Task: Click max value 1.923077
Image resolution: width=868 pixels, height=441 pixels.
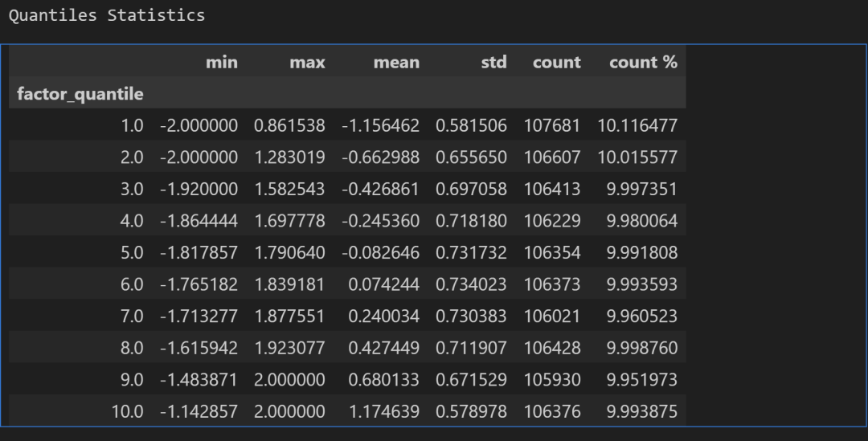Action: pyautogui.click(x=289, y=348)
